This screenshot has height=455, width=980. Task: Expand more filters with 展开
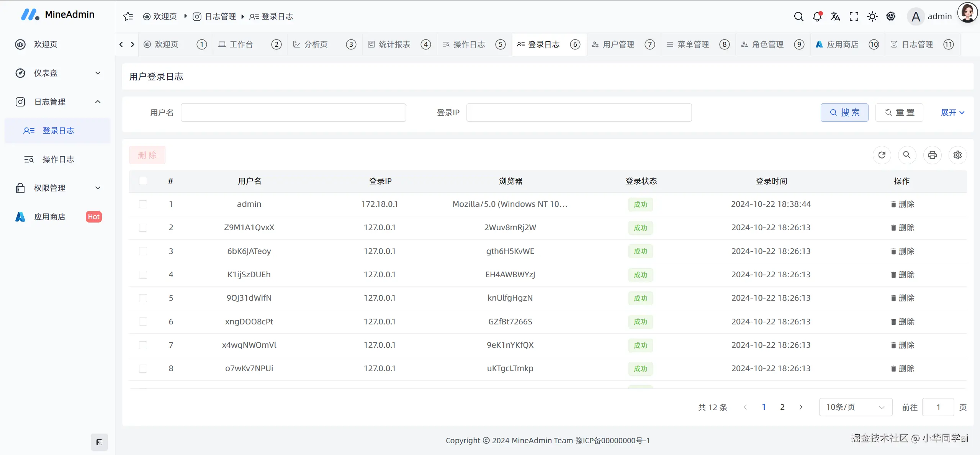(952, 113)
